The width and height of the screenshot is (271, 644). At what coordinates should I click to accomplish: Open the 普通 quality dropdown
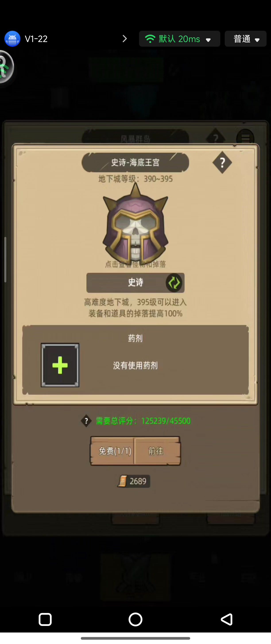coord(246,39)
